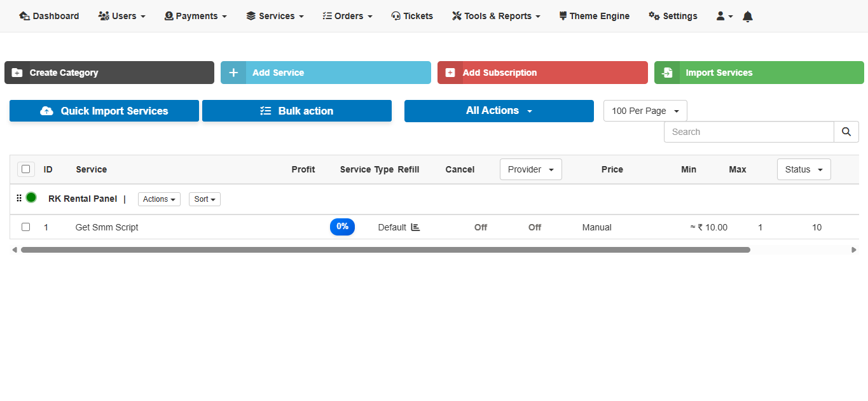Expand the Provider filter dropdown
The width and height of the screenshot is (868, 401).
pyautogui.click(x=530, y=169)
